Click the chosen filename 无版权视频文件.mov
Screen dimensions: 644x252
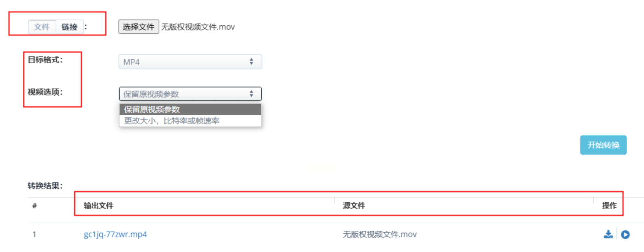(x=198, y=27)
